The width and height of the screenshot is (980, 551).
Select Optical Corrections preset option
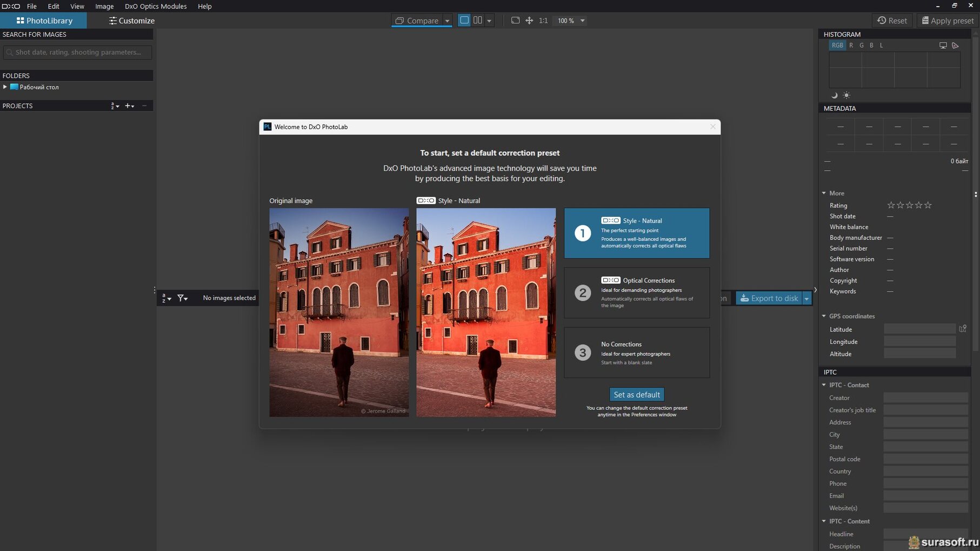637,293
